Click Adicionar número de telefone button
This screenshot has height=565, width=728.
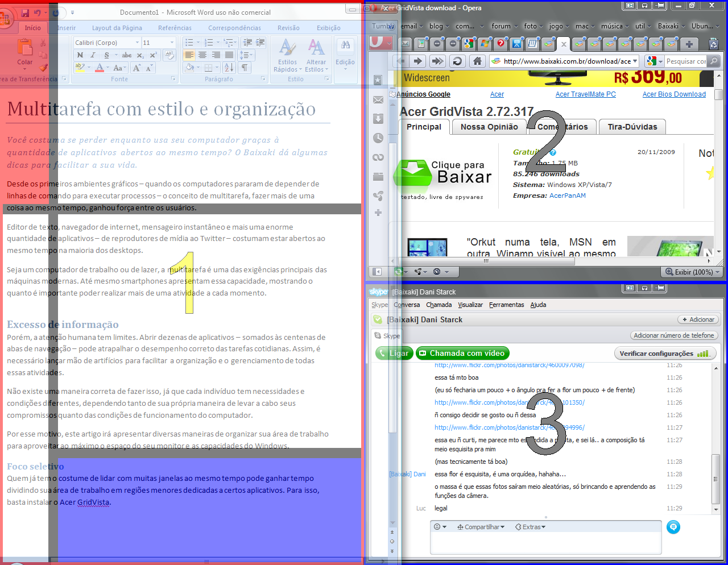coord(674,335)
